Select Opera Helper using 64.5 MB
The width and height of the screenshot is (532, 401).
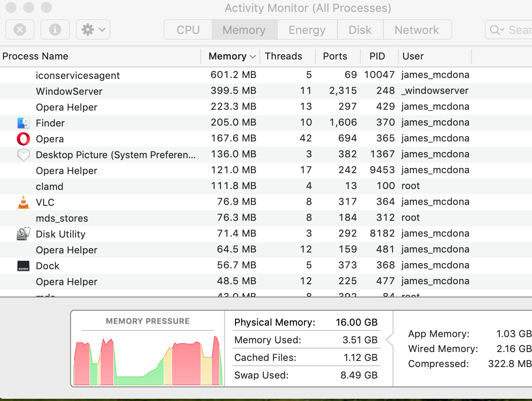pos(266,250)
